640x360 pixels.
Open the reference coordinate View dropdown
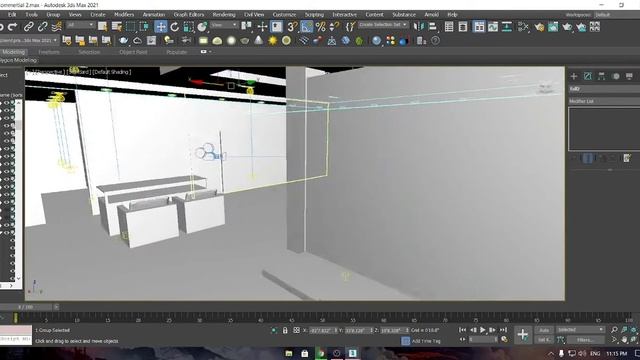click(224, 25)
